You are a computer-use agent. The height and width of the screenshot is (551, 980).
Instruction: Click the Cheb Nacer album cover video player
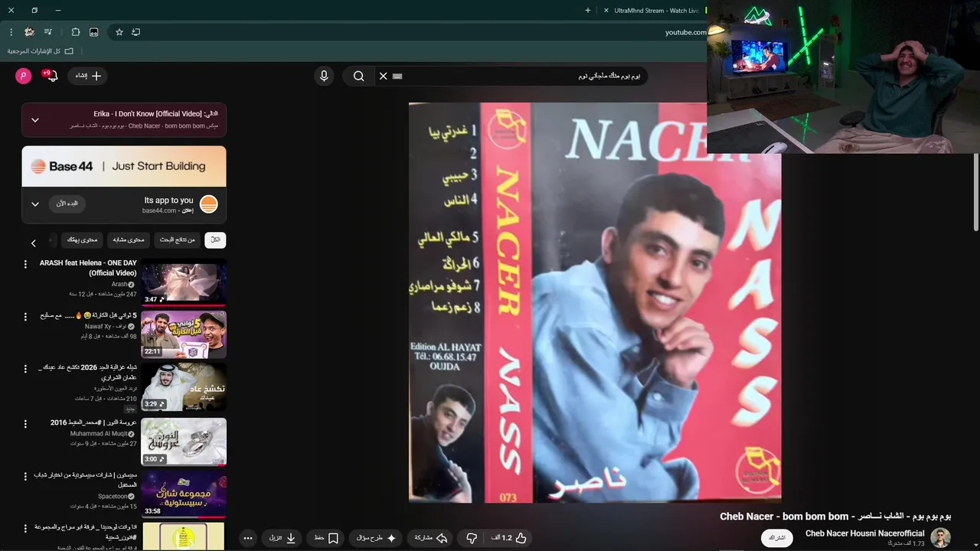click(595, 302)
